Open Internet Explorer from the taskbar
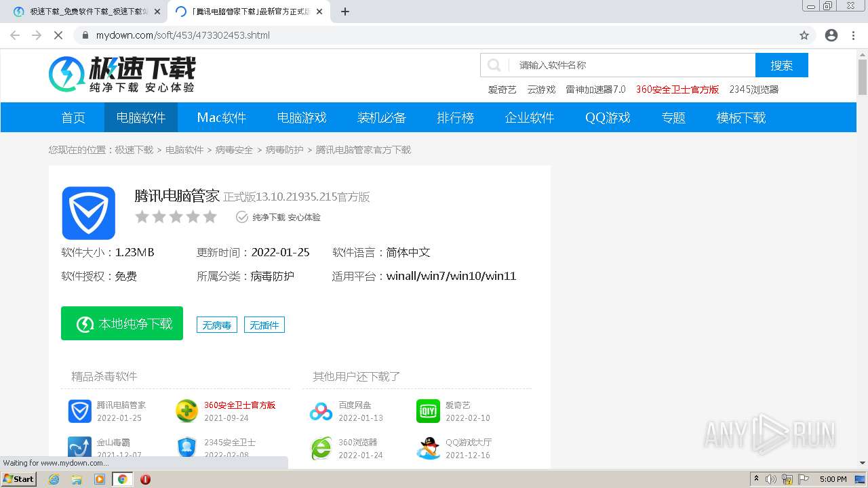 point(54,479)
